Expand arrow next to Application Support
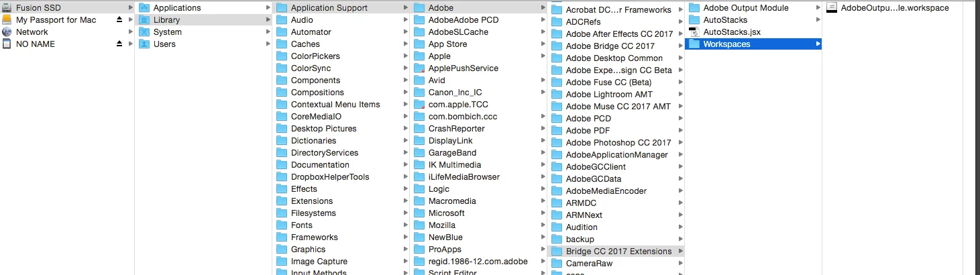Image resolution: width=980 pixels, height=275 pixels. pos(405,8)
